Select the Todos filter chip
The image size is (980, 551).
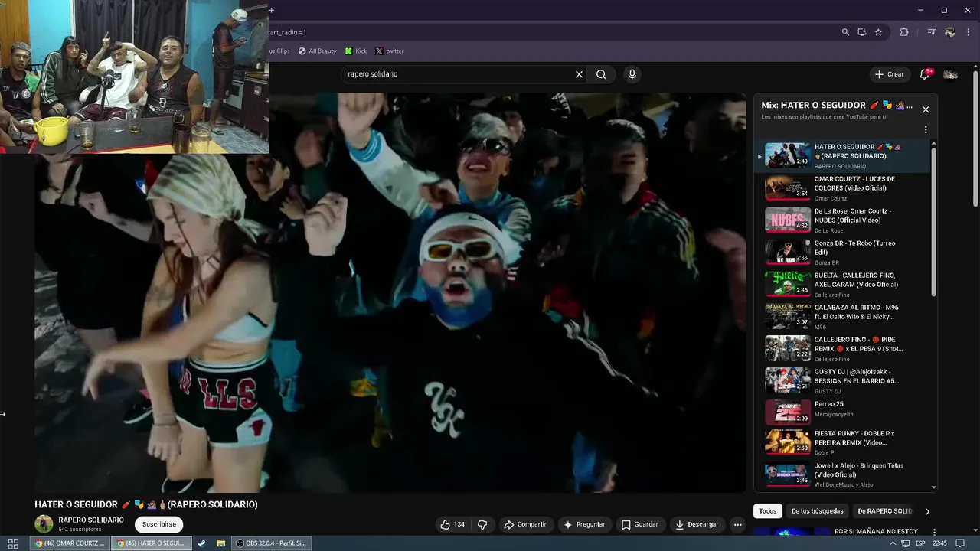pos(768,511)
